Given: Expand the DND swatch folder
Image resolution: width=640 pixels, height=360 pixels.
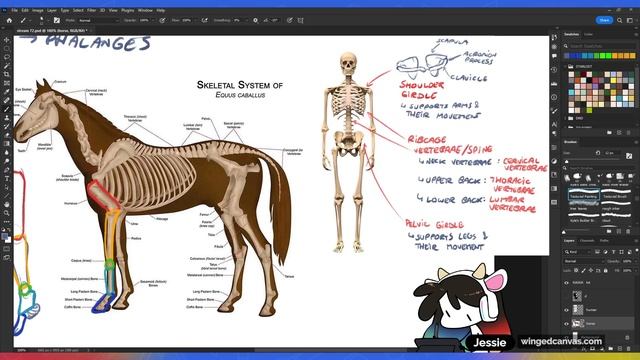Looking at the screenshot, I should (566, 118).
